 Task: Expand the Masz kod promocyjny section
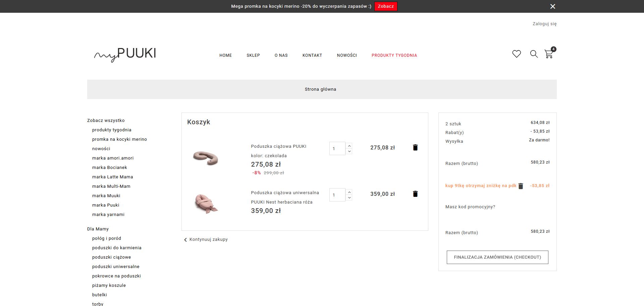(470, 207)
